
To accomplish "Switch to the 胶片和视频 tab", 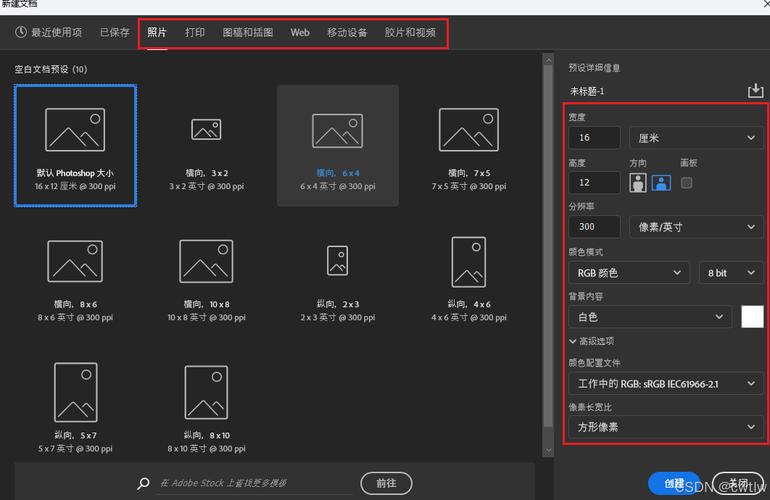I will [410, 32].
